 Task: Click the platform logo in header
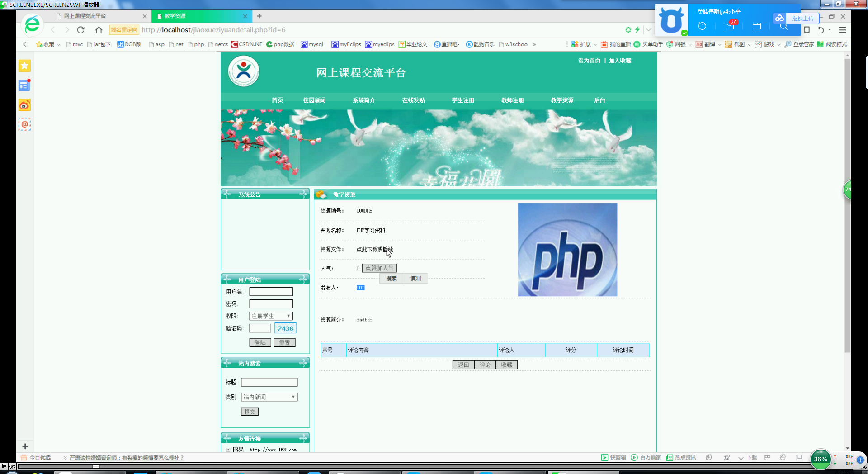click(x=243, y=71)
